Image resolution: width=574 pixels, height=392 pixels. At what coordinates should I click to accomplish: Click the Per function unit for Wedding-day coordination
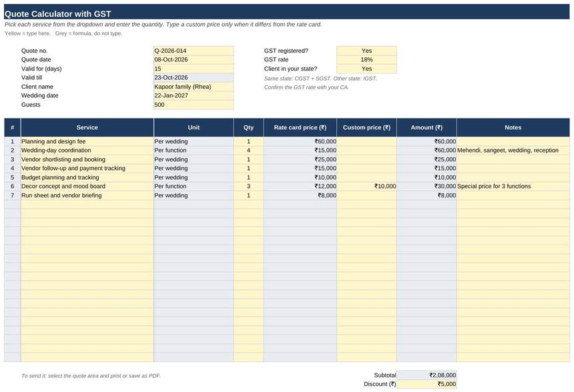click(x=194, y=150)
